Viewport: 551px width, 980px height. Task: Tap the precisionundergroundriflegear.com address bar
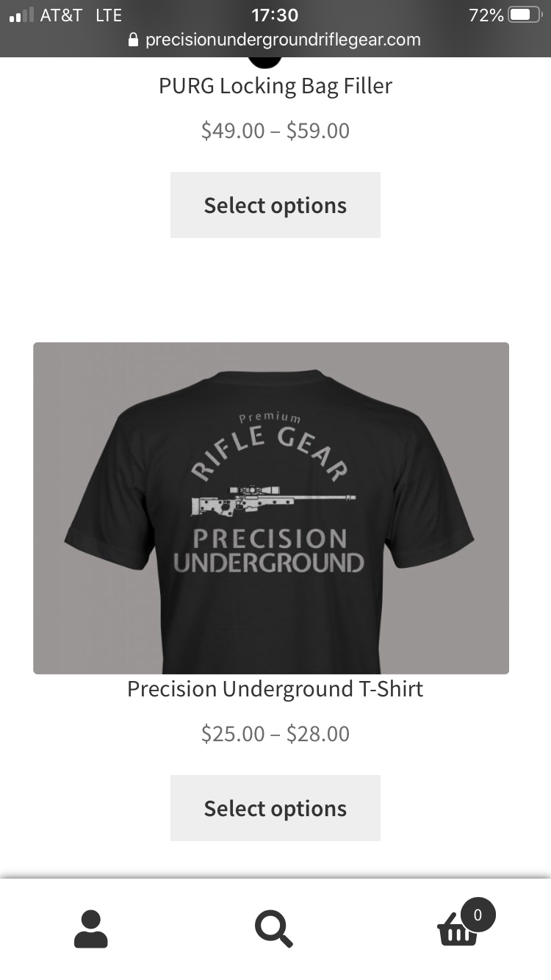tap(275, 40)
